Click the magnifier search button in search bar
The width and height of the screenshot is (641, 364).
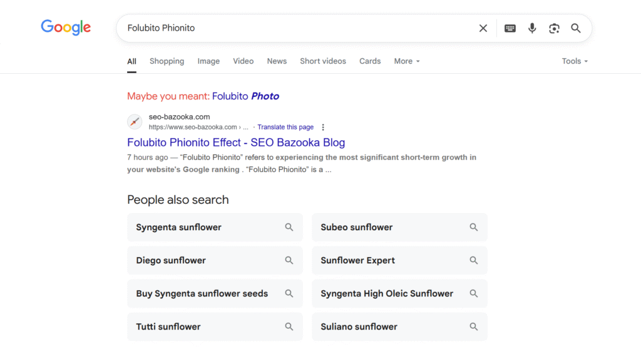pos(576,28)
